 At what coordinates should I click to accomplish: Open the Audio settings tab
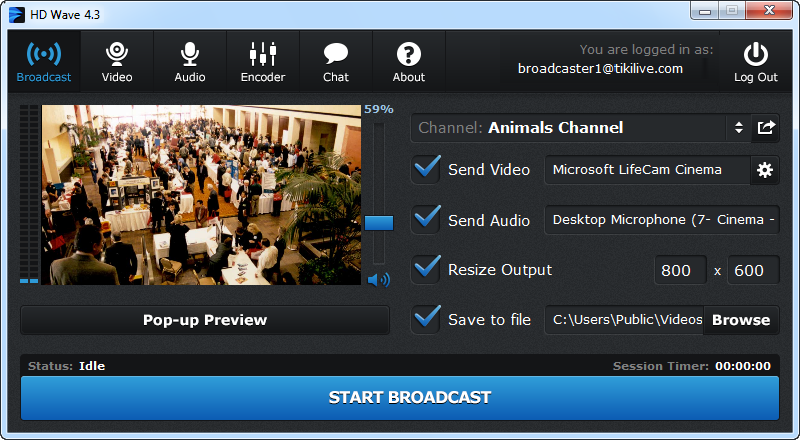tap(190, 61)
